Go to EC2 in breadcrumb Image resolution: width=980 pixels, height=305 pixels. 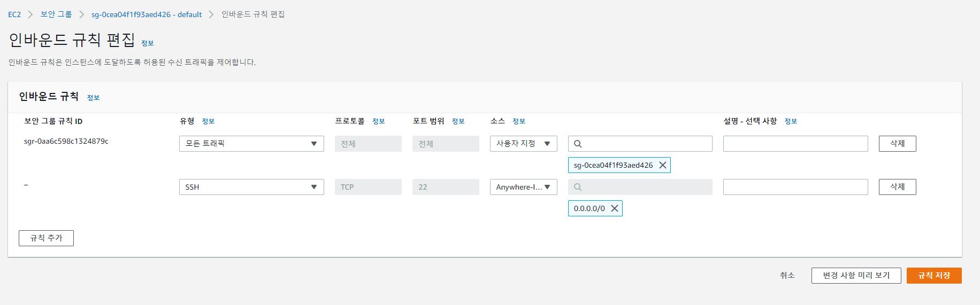point(14,14)
